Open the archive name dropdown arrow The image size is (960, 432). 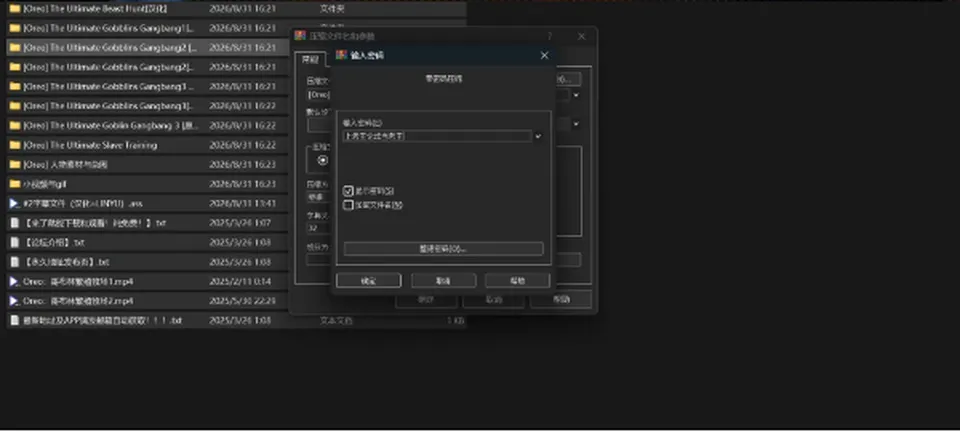coord(576,95)
